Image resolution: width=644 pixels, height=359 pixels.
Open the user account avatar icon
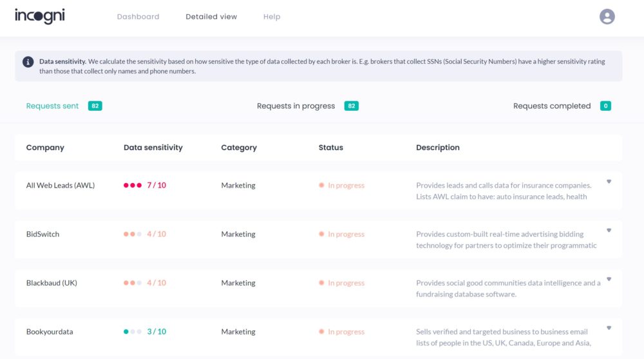click(607, 17)
